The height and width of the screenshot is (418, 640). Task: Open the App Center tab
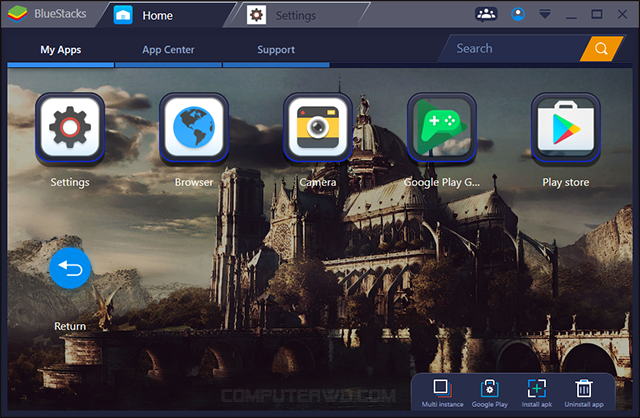pyautogui.click(x=168, y=50)
